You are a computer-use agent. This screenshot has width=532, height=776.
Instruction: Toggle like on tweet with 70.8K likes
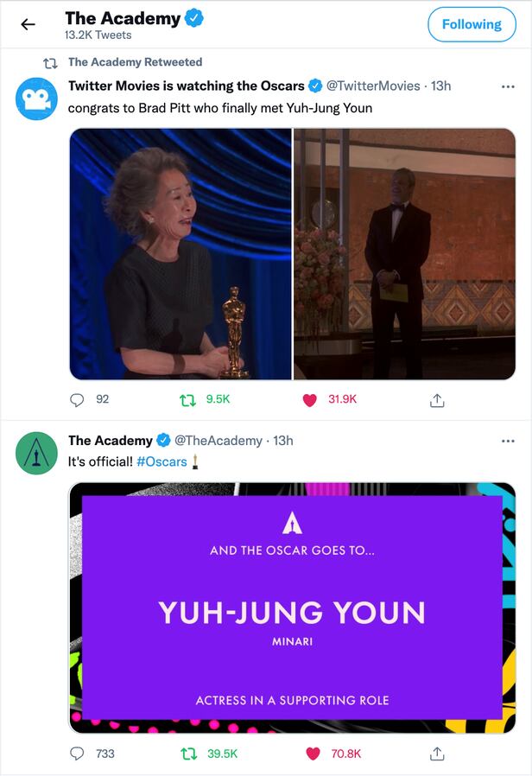point(313,754)
